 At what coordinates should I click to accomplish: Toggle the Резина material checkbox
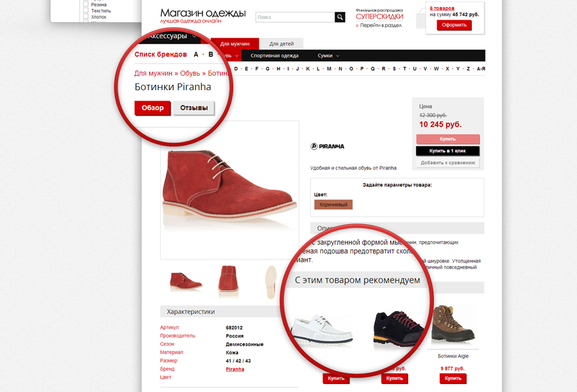pos(86,5)
